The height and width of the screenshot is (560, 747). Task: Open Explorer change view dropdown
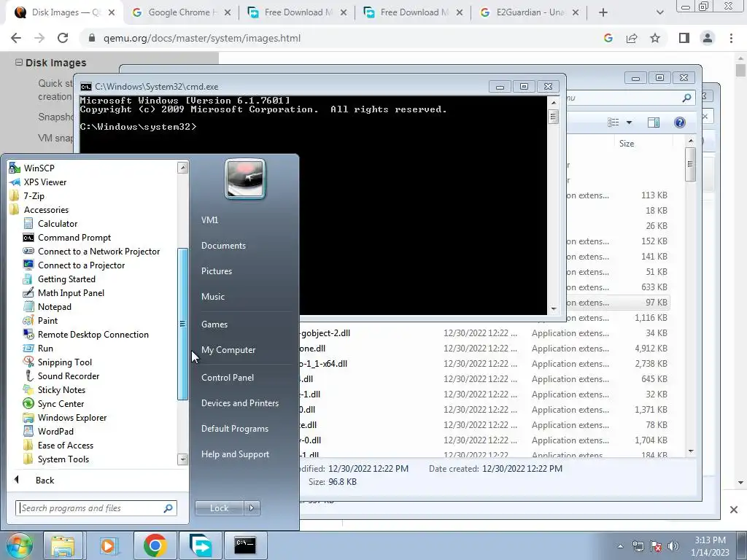pyautogui.click(x=629, y=122)
